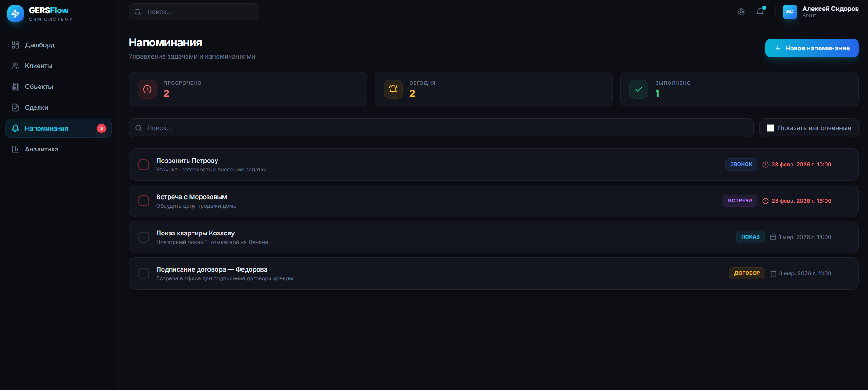Image resolution: width=868 pixels, height=390 pixels.
Task: Mark Позвонить Петрову as completed
Action: [144, 165]
